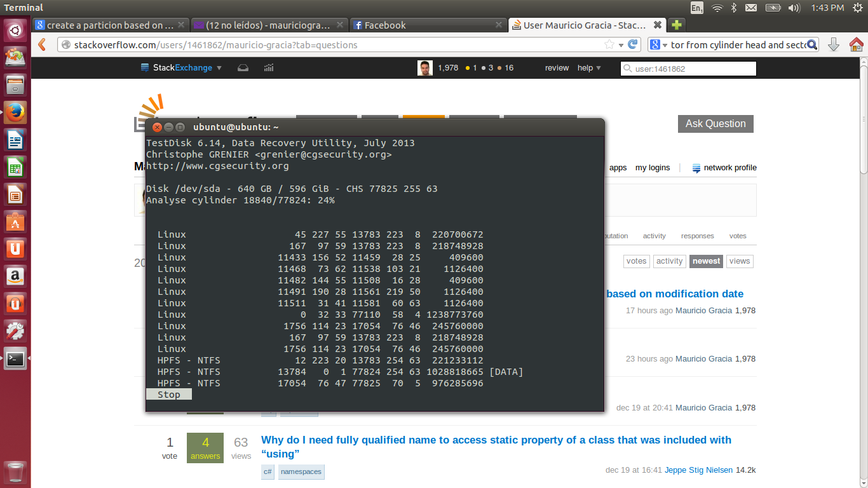Sort questions by views
Viewport: 868px width, 488px height.
point(740,261)
